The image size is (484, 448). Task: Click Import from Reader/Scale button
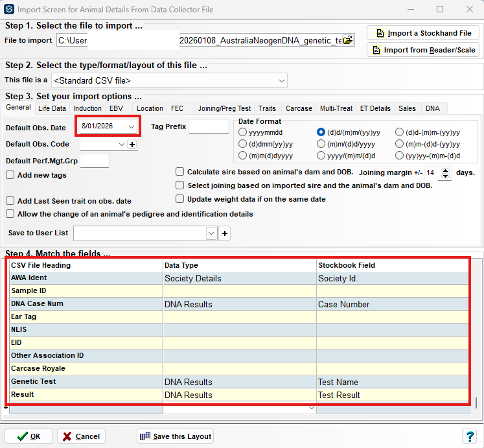tap(423, 50)
